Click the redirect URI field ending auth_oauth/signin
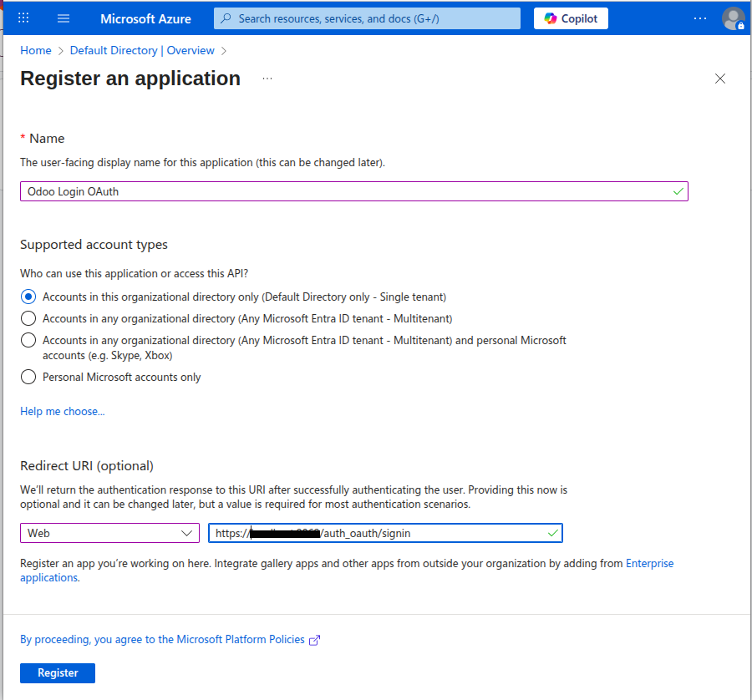Image resolution: width=752 pixels, height=700 pixels. pos(385,533)
